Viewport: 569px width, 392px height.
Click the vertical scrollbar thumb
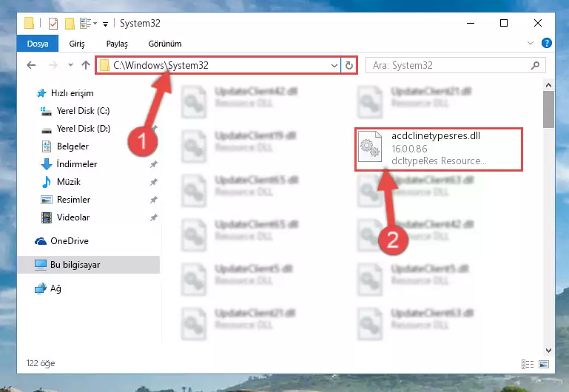pyautogui.click(x=548, y=109)
